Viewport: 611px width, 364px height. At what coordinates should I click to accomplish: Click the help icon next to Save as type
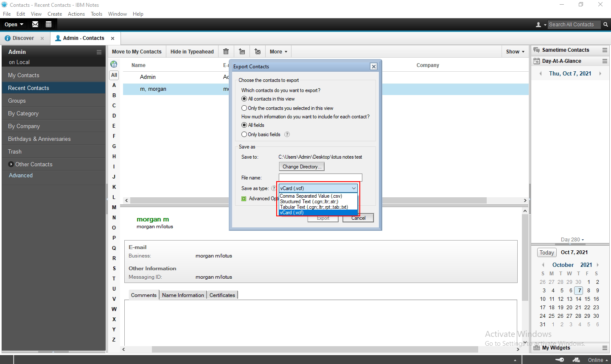(274, 188)
